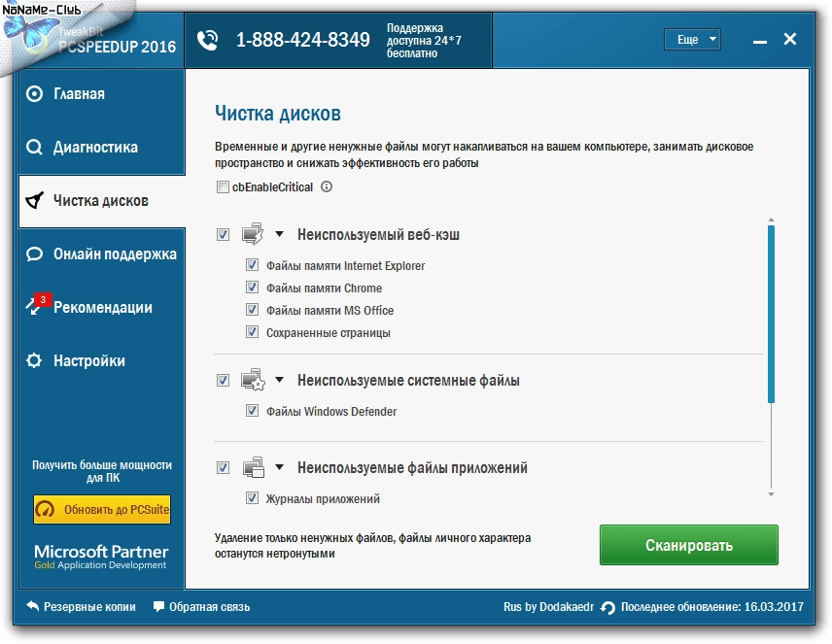Click the PCSPEEDUP 2016 logo title
Image resolution: width=832 pixels, height=644 pixels.
[117, 47]
